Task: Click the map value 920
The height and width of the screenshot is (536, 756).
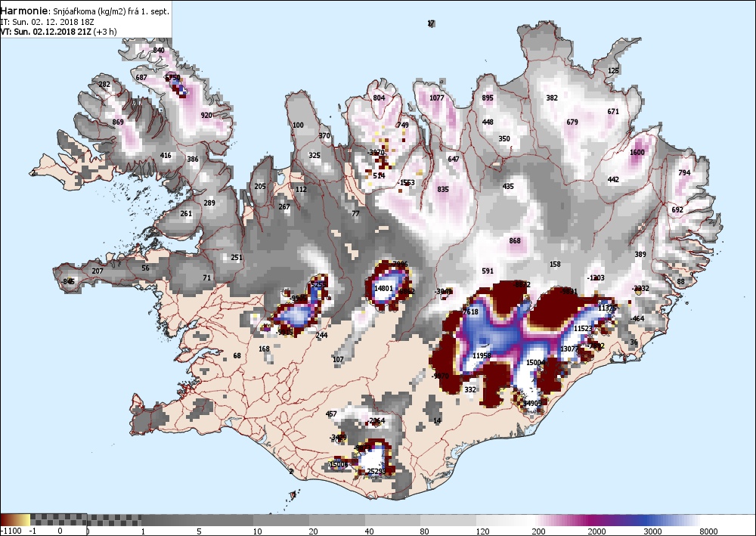Action: [206, 115]
